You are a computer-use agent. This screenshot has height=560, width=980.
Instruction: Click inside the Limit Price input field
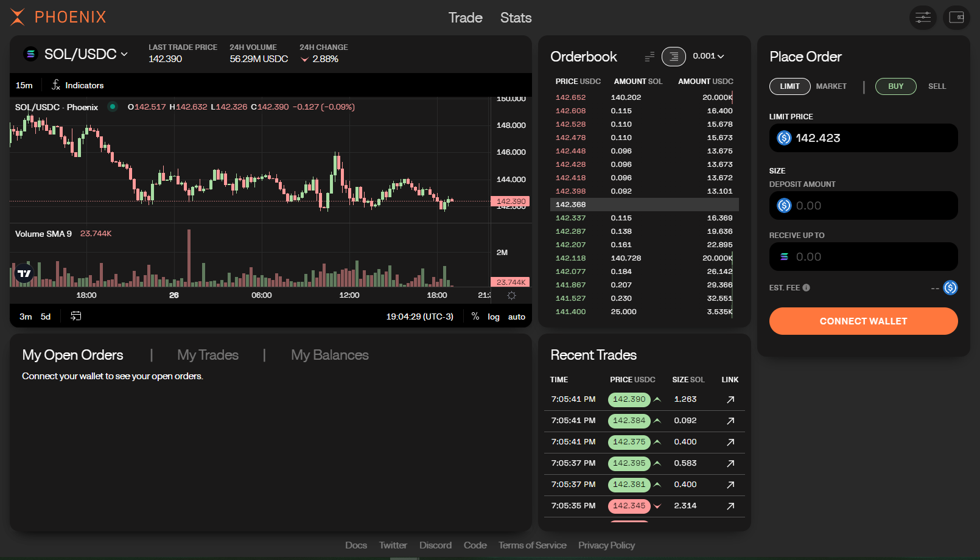pos(863,138)
